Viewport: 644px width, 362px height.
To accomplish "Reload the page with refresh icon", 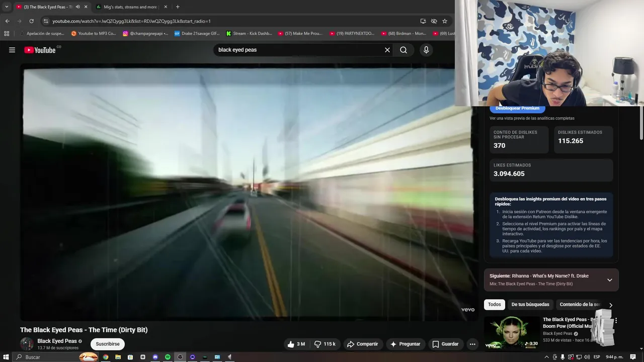I will tap(31, 21).
